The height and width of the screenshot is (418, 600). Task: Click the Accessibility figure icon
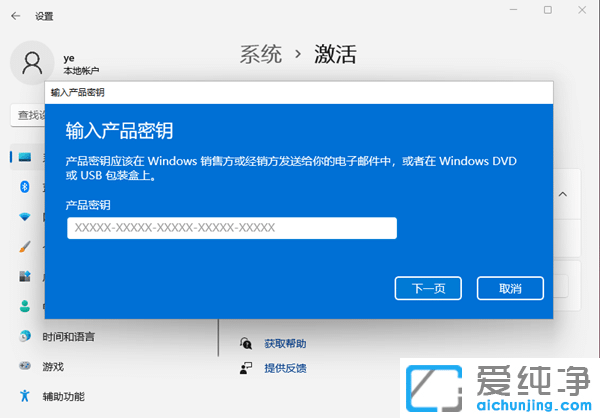[25, 396]
